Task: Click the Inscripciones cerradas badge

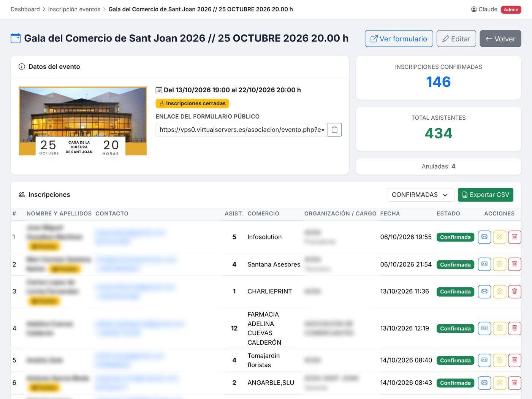Action: click(x=192, y=103)
